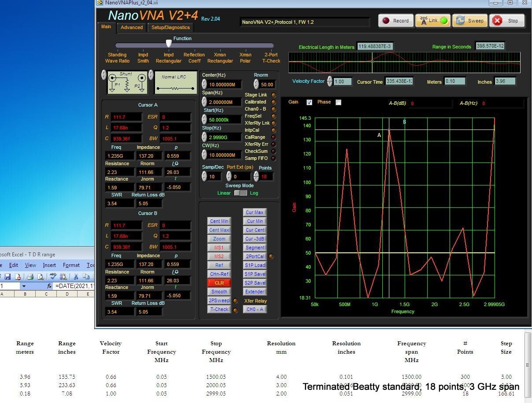The height and width of the screenshot is (403, 532).
Task: Step the Velocity Factor value
Action: coord(329,81)
